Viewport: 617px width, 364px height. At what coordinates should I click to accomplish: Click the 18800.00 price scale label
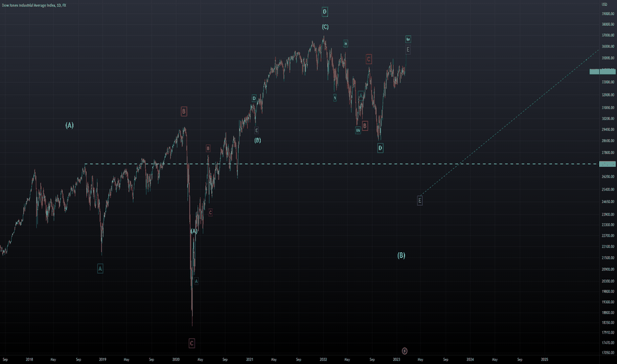[608, 313]
